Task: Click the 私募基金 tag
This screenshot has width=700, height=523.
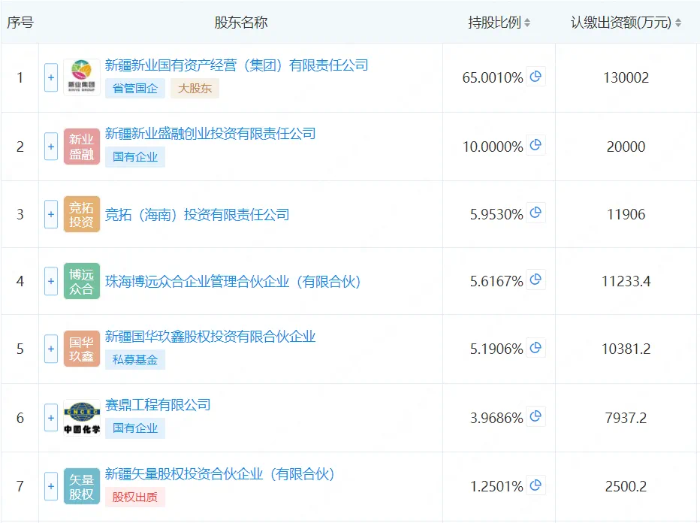Action: (135, 360)
